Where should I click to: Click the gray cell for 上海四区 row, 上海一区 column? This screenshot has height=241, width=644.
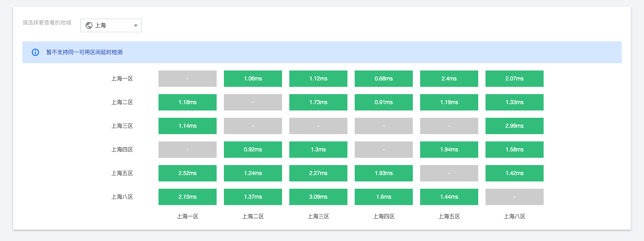pos(188,150)
